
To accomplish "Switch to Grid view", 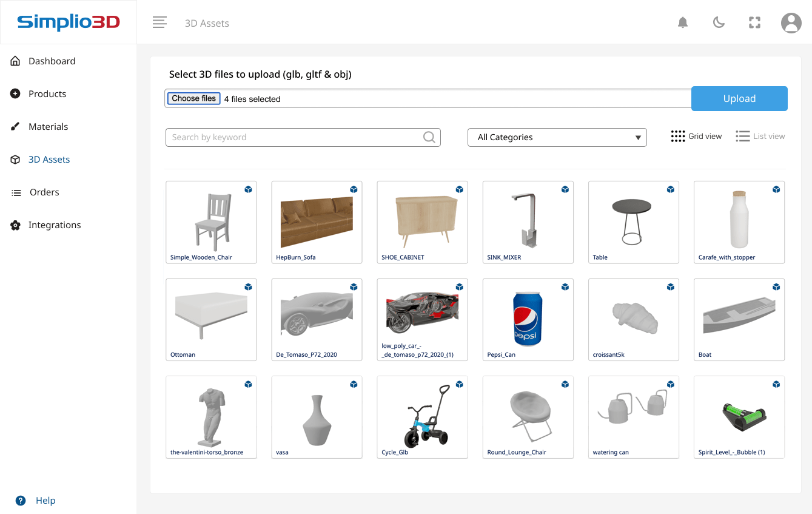I will 696,136.
